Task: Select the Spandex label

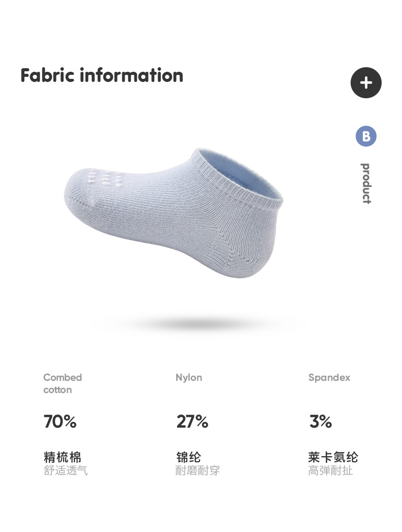Action: click(329, 377)
